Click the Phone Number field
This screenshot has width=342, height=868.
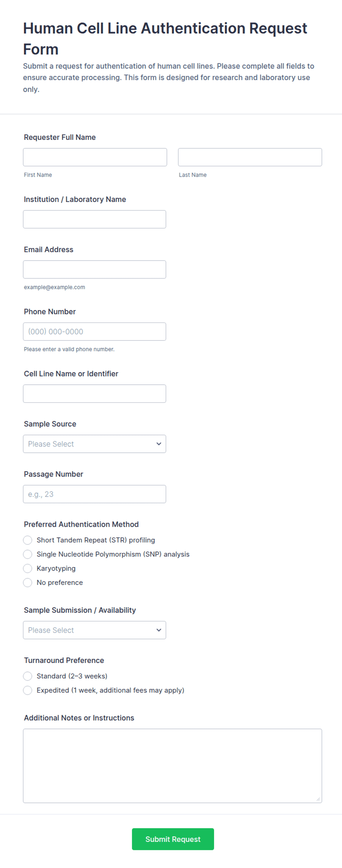pos(95,332)
